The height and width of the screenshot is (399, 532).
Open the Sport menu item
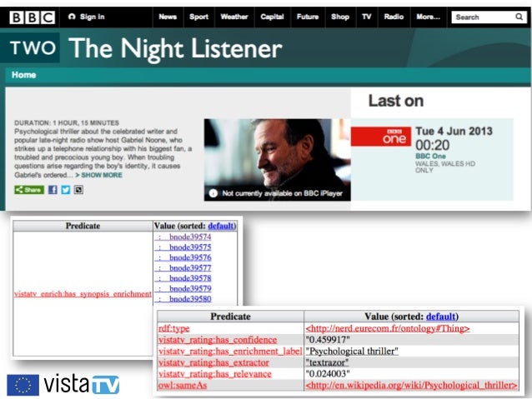pyautogui.click(x=198, y=17)
